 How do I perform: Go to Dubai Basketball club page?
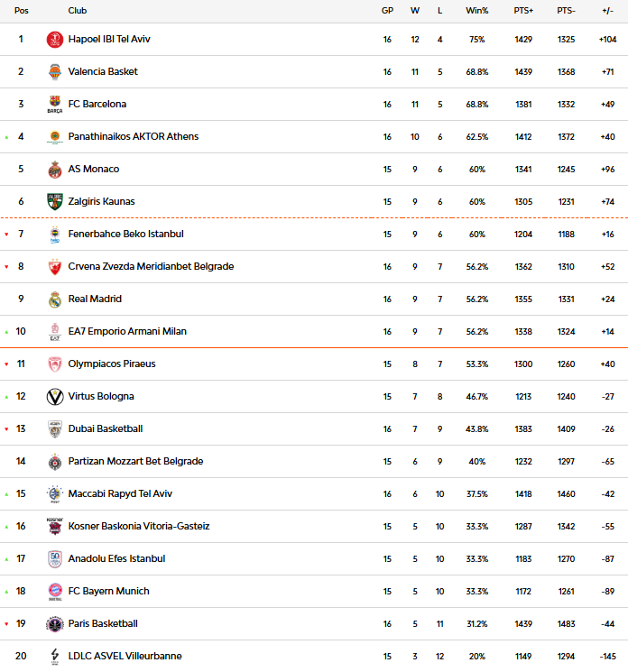pyautogui.click(x=105, y=429)
